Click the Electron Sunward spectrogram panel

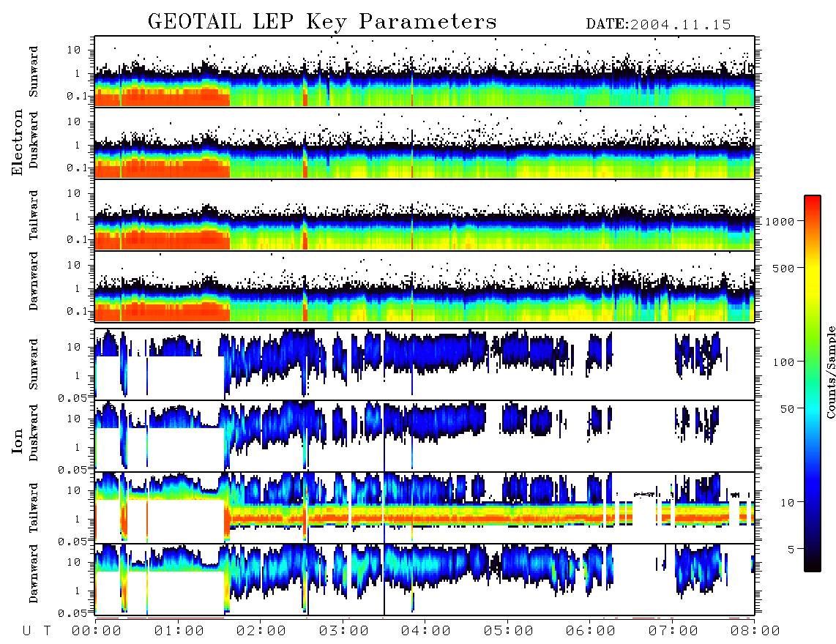(x=425, y=72)
